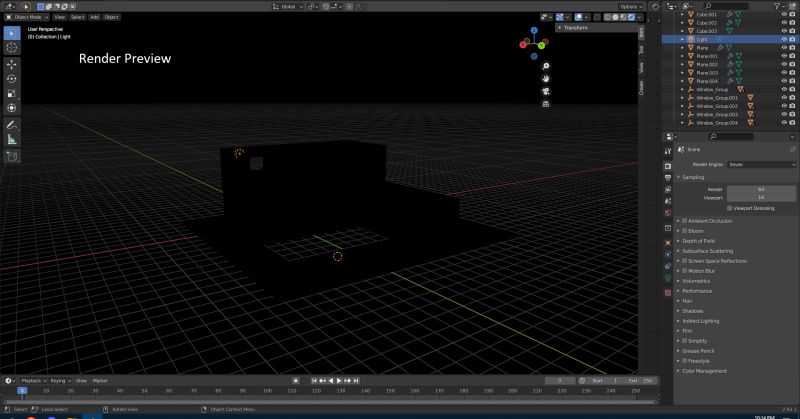Viewport: 800px width, 419px height.
Task: Toggle the camera view icon
Action: (545, 91)
